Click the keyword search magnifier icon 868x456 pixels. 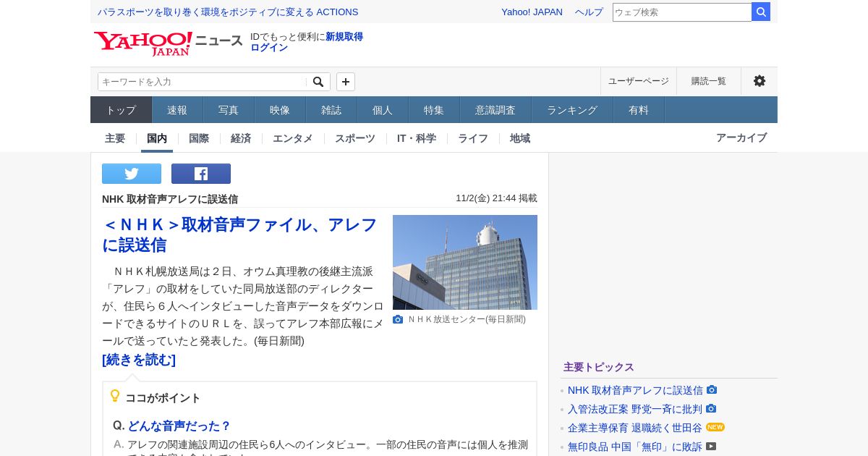click(318, 82)
